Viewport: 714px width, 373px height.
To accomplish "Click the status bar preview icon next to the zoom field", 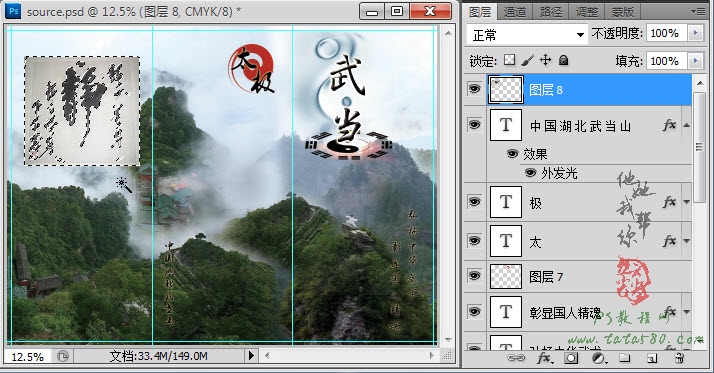I will pyautogui.click(x=63, y=356).
